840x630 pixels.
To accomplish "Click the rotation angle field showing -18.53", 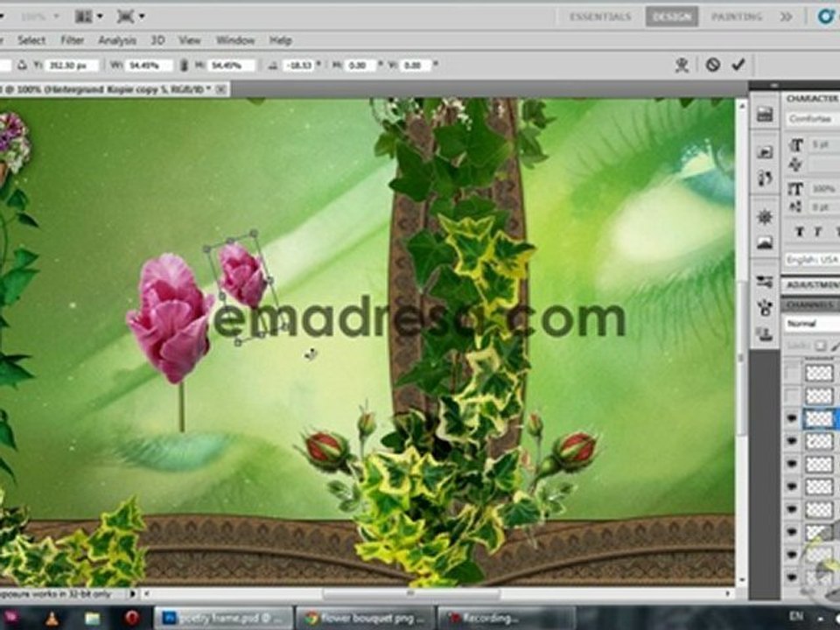I will [x=297, y=66].
